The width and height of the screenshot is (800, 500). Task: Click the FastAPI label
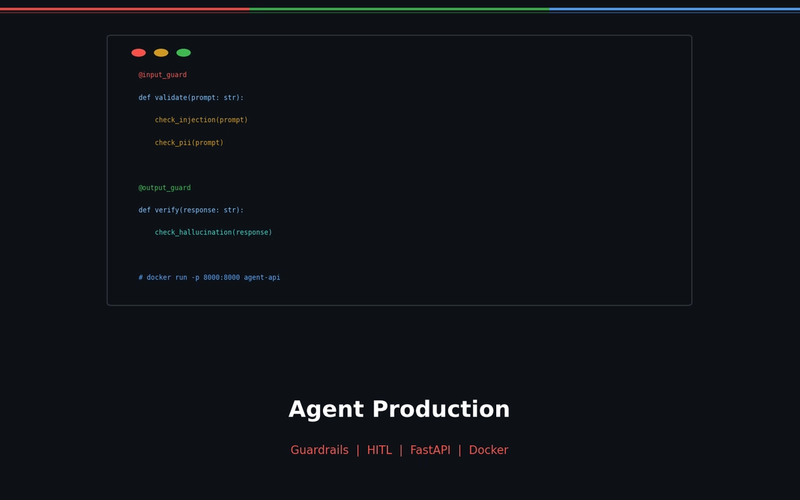coord(430,450)
